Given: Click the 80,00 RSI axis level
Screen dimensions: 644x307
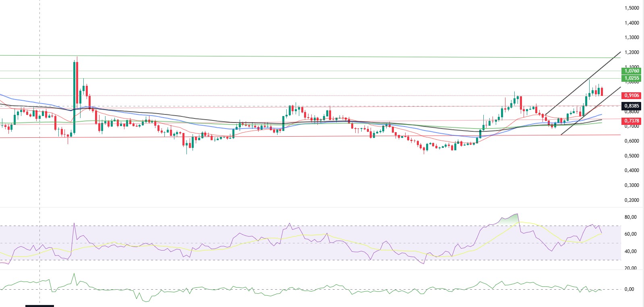Looking at the screenshot, I should (630, 217).
